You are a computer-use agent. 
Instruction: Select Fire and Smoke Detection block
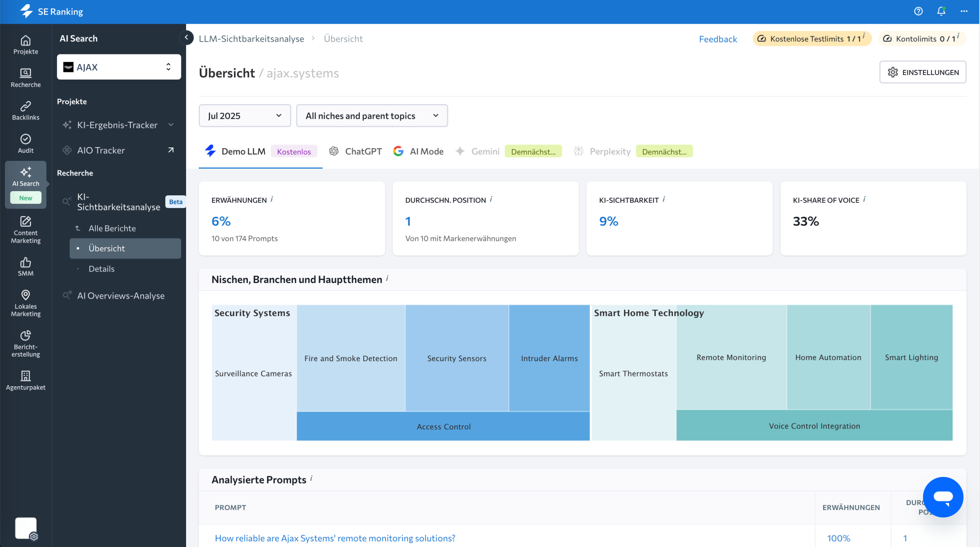click(351, 358)
